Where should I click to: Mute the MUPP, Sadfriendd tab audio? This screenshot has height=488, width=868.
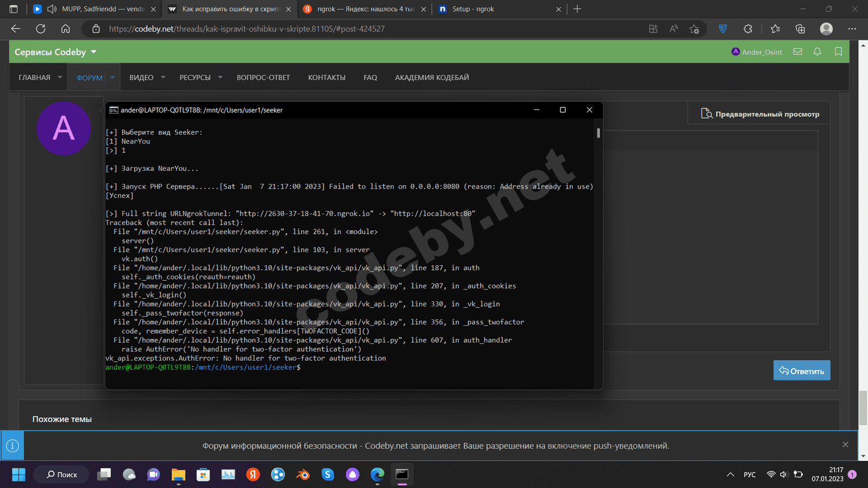[52, 9]
